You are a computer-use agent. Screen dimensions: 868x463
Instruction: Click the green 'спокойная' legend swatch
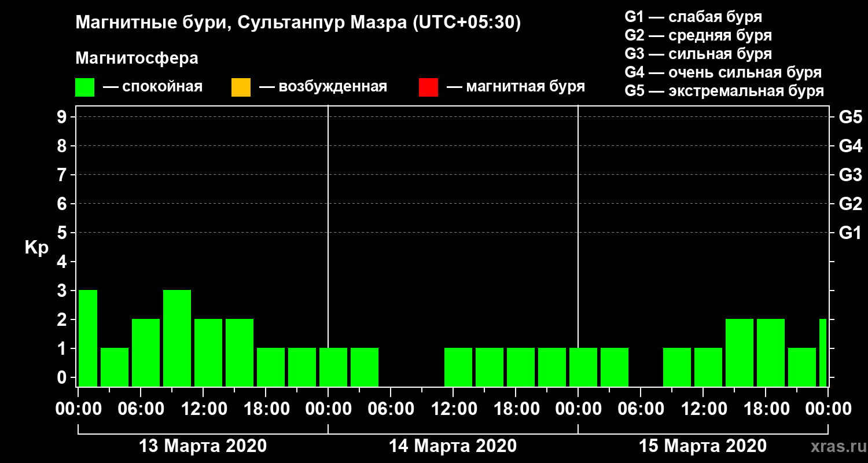pyautogui.click(x=84, y=87)
